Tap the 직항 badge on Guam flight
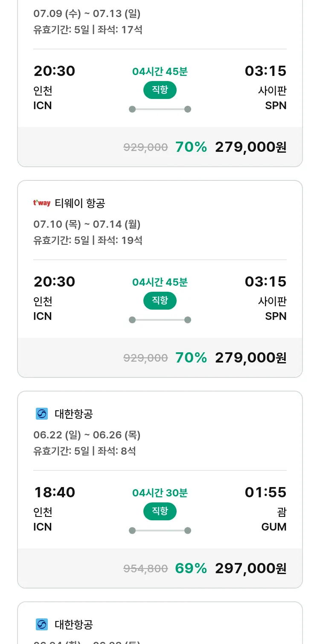This screenshot has height=644, width=320. (160, 511)
